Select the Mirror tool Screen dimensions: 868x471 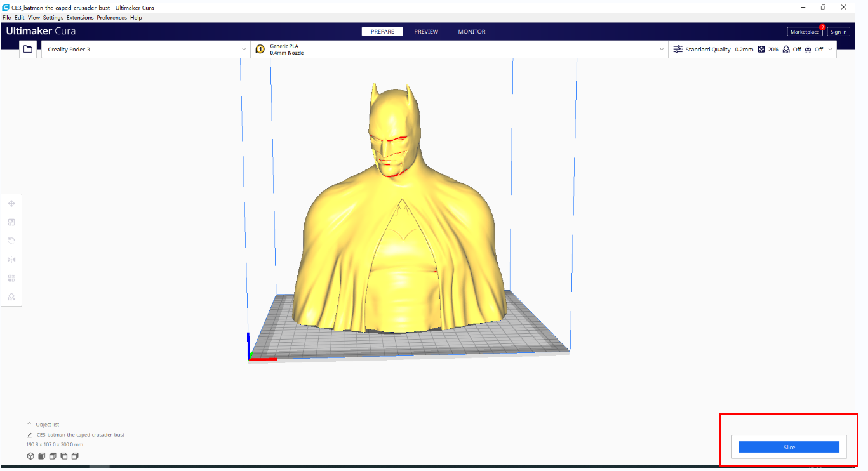click(11, 260)
